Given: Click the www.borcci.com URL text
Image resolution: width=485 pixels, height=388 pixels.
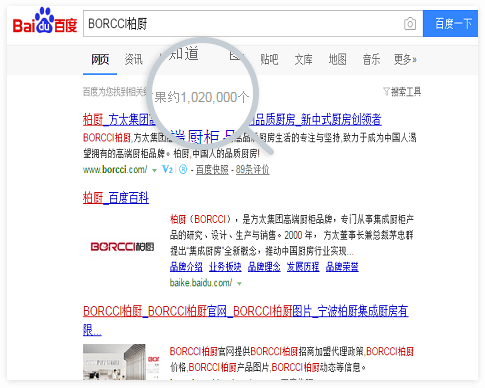Looking at the screenshot, I should click(x=115, y=170).
